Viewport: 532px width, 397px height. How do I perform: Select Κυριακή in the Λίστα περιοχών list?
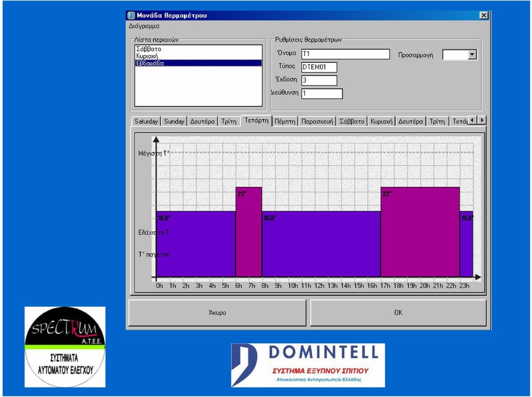click(198, 56)
